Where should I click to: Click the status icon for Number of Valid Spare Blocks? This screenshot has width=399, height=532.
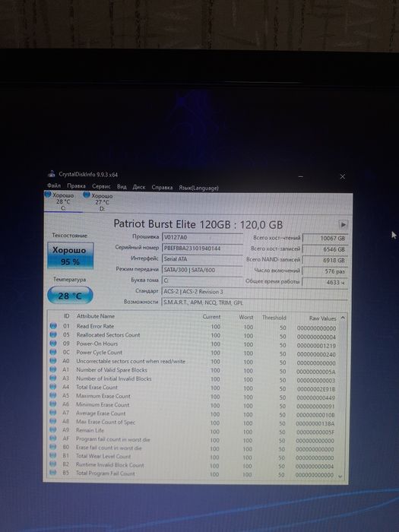(x=53, y=369)
